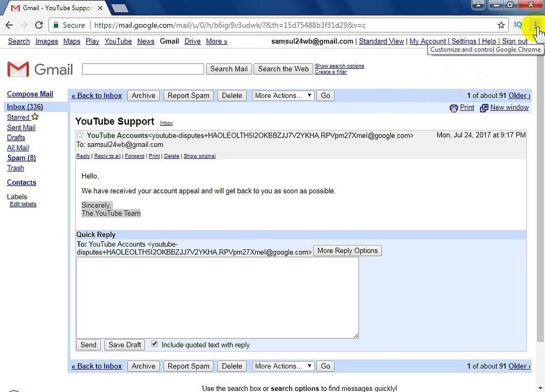This screenshot has height=392, width=545.
Task: Click Compose Mail
Action: click(30, 94)
